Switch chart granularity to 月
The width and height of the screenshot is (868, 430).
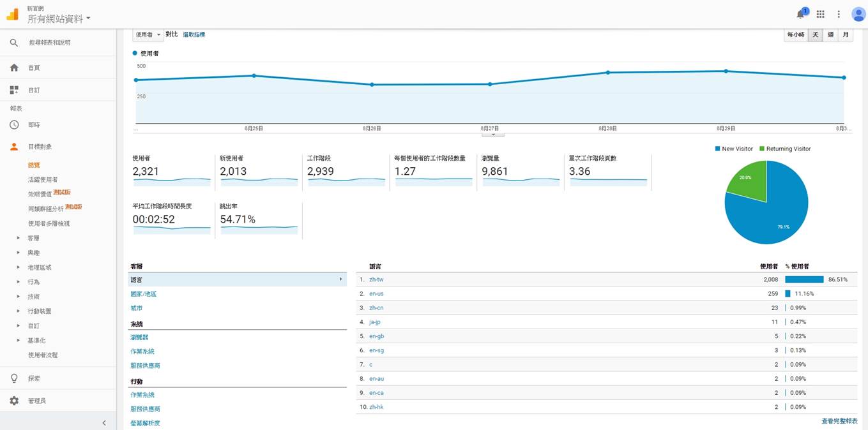click(x=846, y=35)
